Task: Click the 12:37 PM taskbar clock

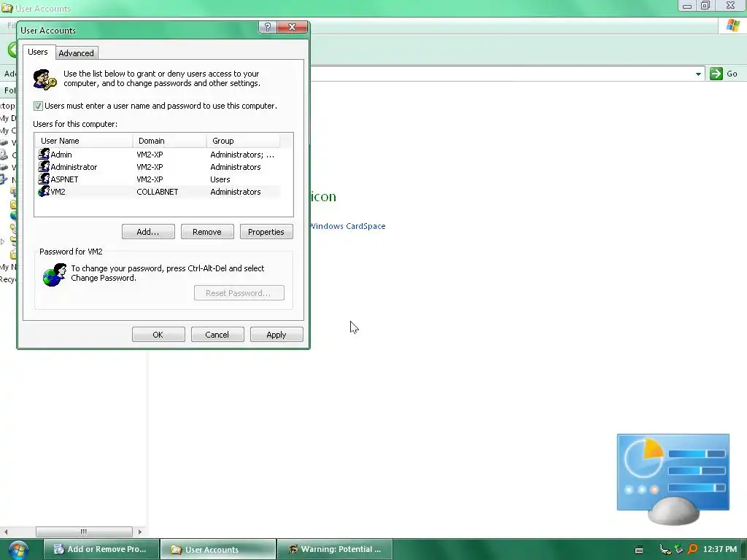Action: [720, 550]
